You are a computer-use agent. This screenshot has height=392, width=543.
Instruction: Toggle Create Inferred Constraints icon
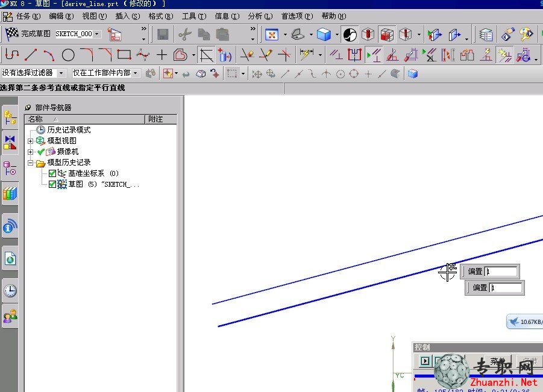pyautogui.click(x=504, y=55)
